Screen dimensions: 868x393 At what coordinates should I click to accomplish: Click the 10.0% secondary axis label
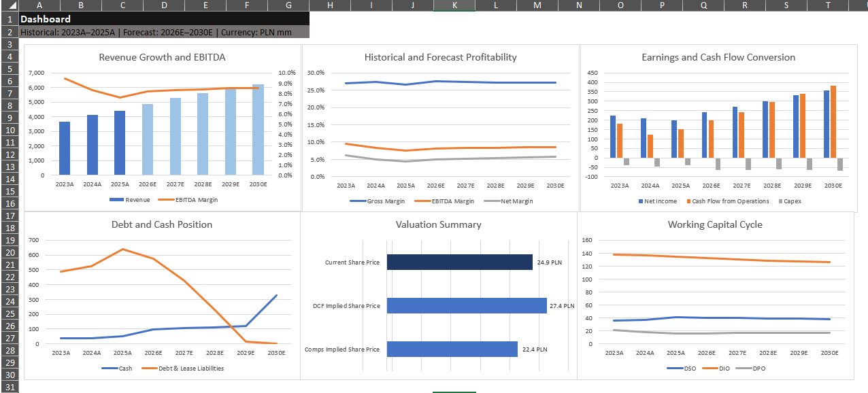click(287, 73)
